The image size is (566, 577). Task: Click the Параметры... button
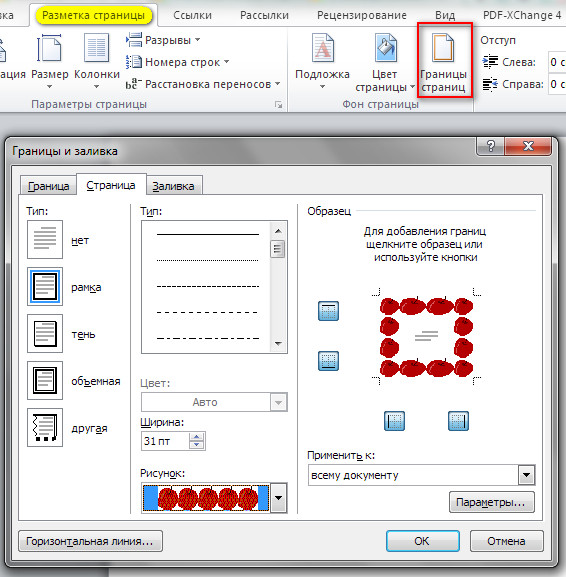coord(492,502)
